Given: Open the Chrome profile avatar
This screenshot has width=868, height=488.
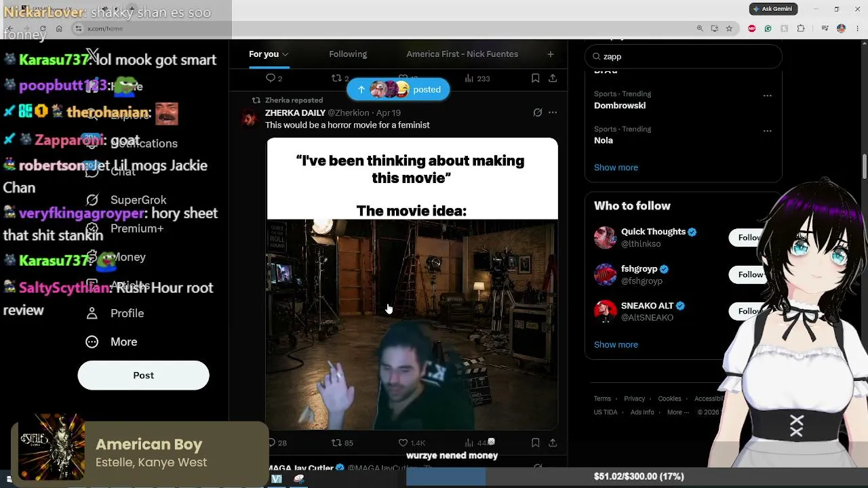Looking at the screenshot, I should (x=841, y=28).
